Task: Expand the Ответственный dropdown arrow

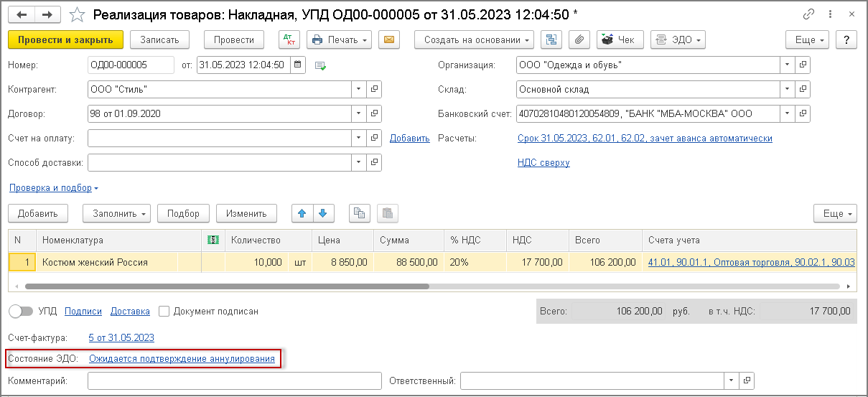Action: coord(732,380)
